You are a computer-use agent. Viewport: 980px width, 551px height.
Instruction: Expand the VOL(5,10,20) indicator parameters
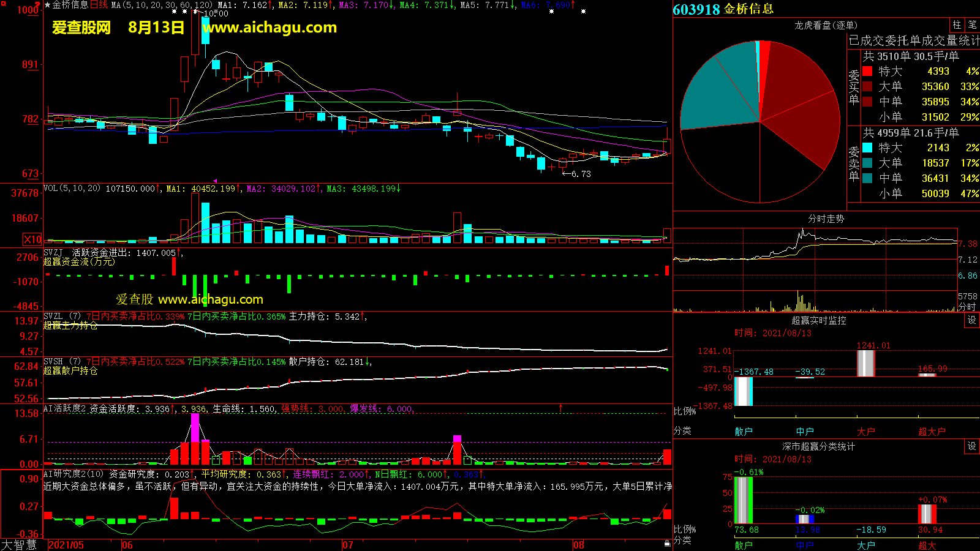point(72,189)
